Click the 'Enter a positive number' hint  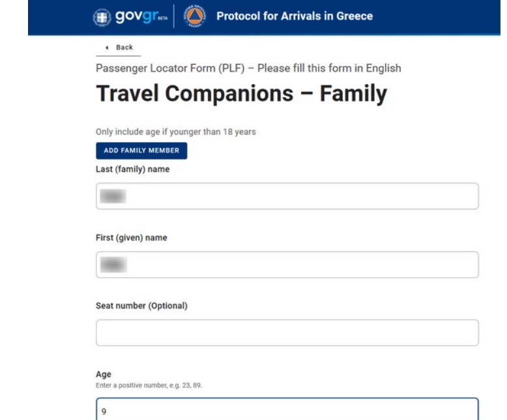[149, 385]
